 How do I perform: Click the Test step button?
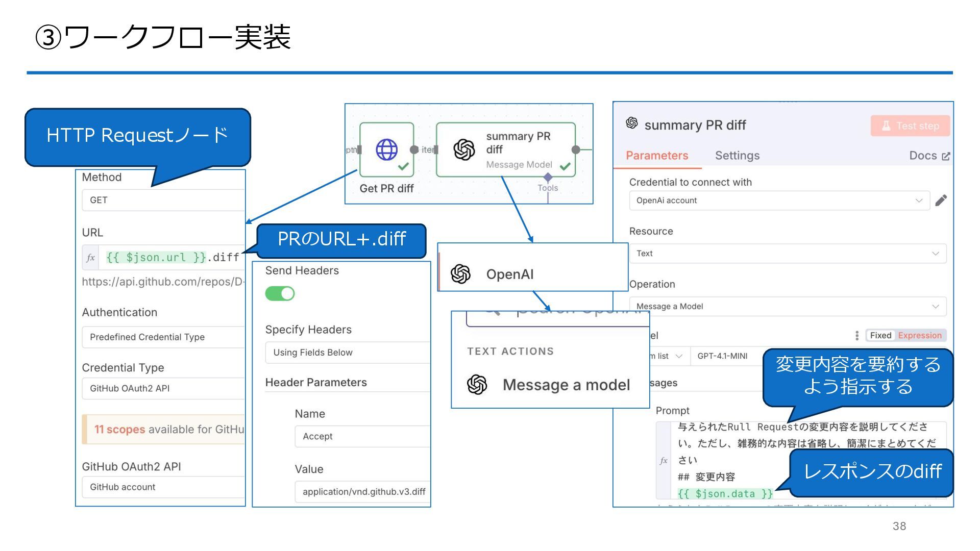pos(910,126)
